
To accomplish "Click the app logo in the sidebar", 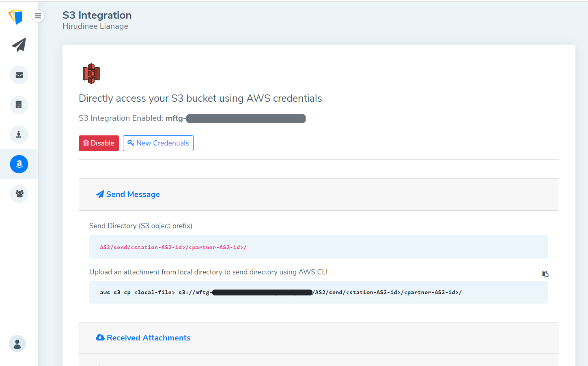I will click(16, 17).
